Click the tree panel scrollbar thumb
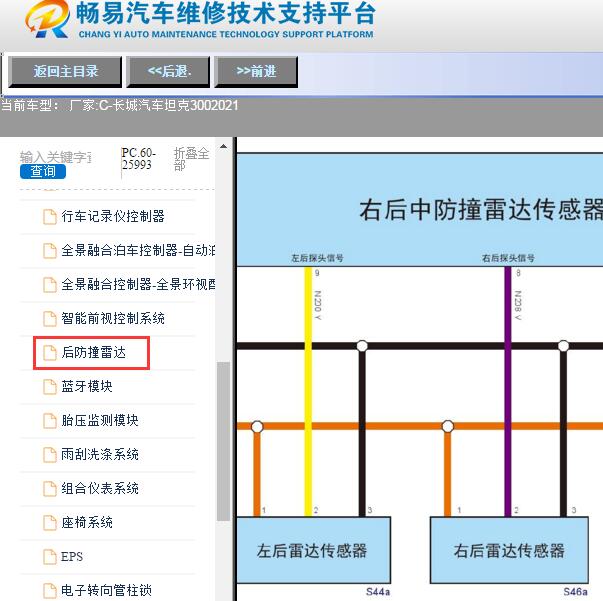Screen dimensions: 603x601 pyautogui.click(x=223, y=441)
